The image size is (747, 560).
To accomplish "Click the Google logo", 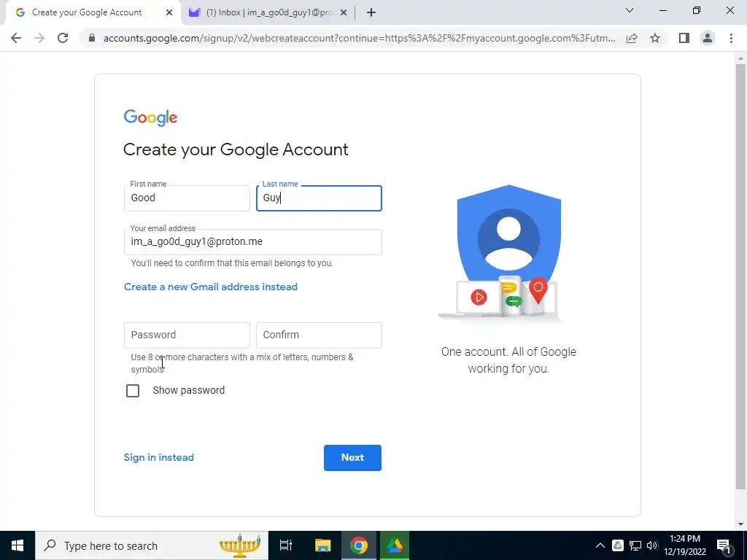I will point(150,117).
